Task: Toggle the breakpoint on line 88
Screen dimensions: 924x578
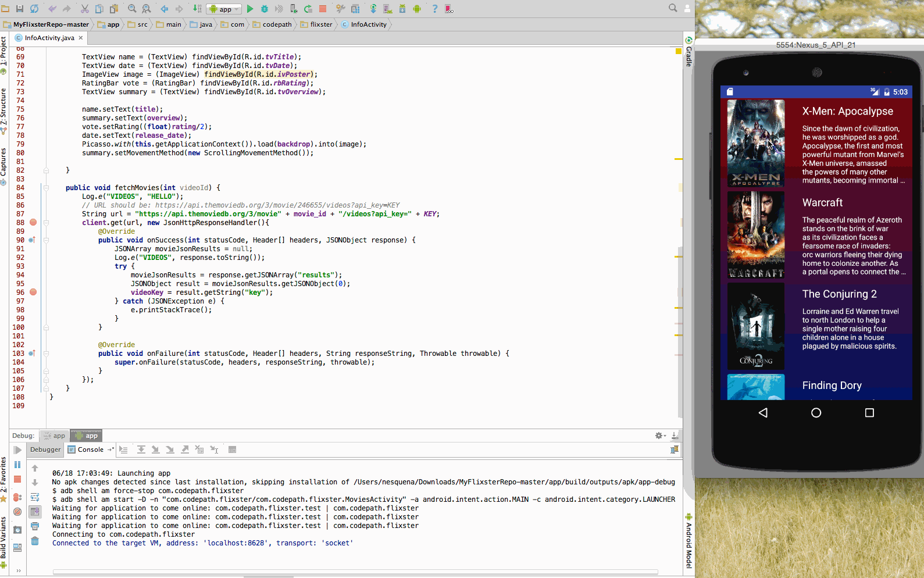Action: [x=33, y=223]
